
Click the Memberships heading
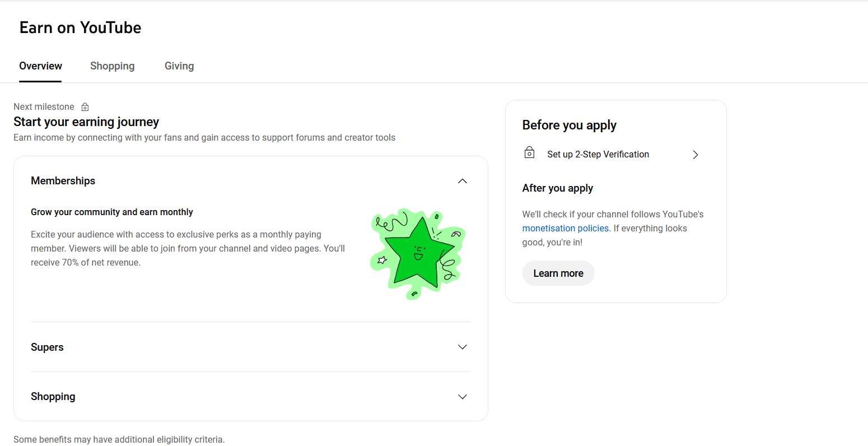pos(63,181)
